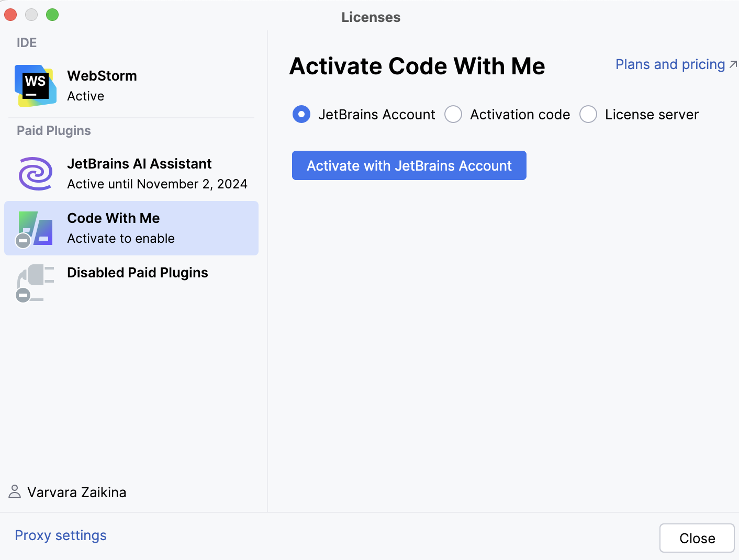Click the external arrow icon next to Plans and pricing
Image resolution: width=739 pixels, height=560 pixels.
click(x=733, y=64)
